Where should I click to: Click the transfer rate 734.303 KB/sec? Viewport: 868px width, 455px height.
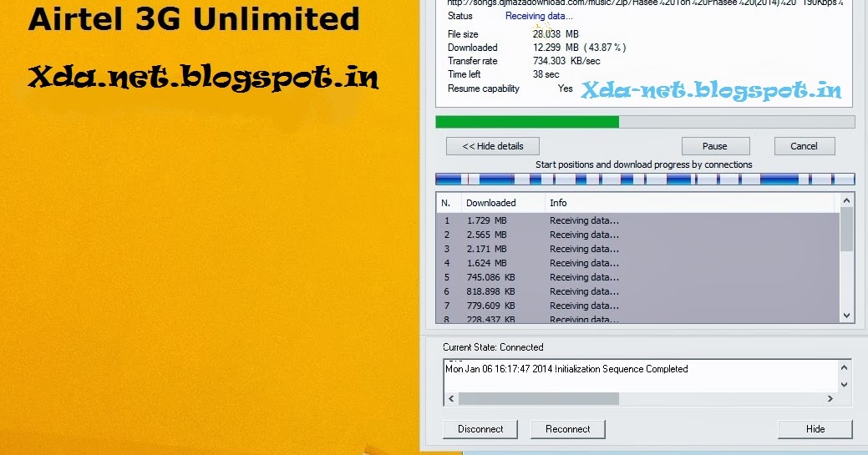point(566,61)
